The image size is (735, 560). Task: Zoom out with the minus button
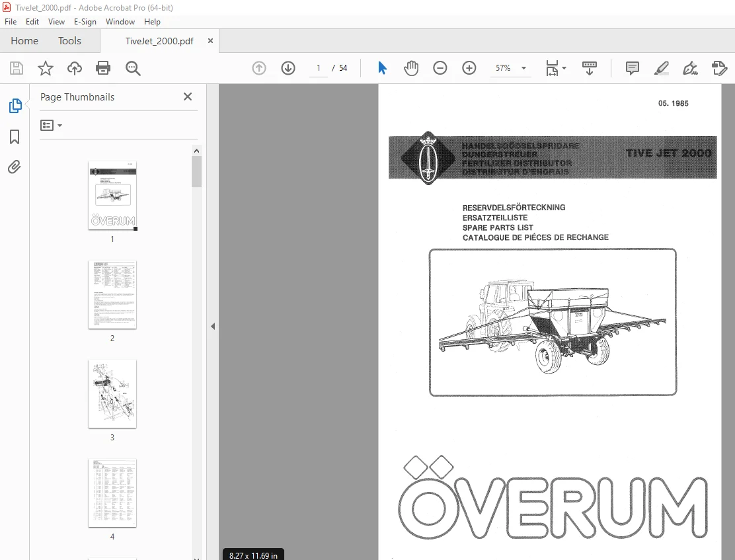(x=440, y=68)
